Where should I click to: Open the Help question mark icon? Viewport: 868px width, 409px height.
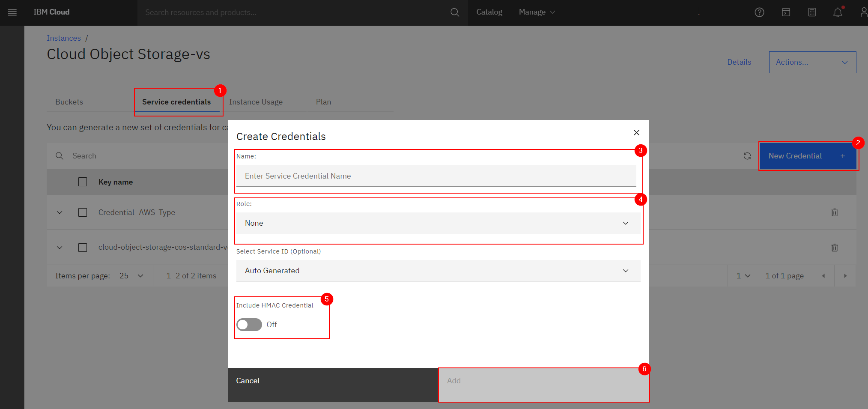(759, 12)
